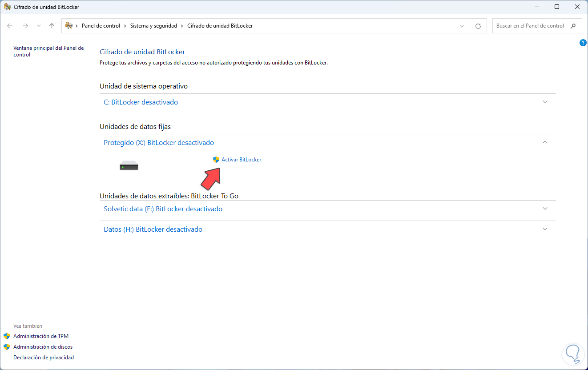Click the shield icon beside Administración de TPM
The height and width of the screenshot is (370, 588).
[x=7, y=336]
